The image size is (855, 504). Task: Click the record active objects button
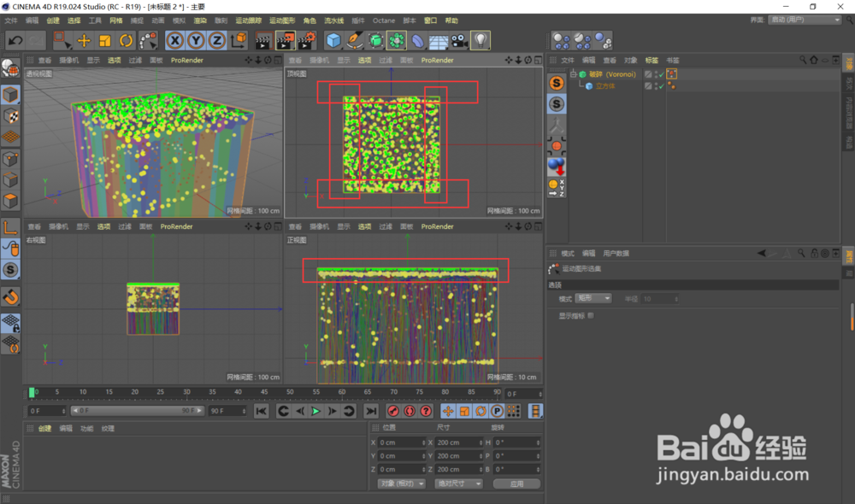click(392, 412)
